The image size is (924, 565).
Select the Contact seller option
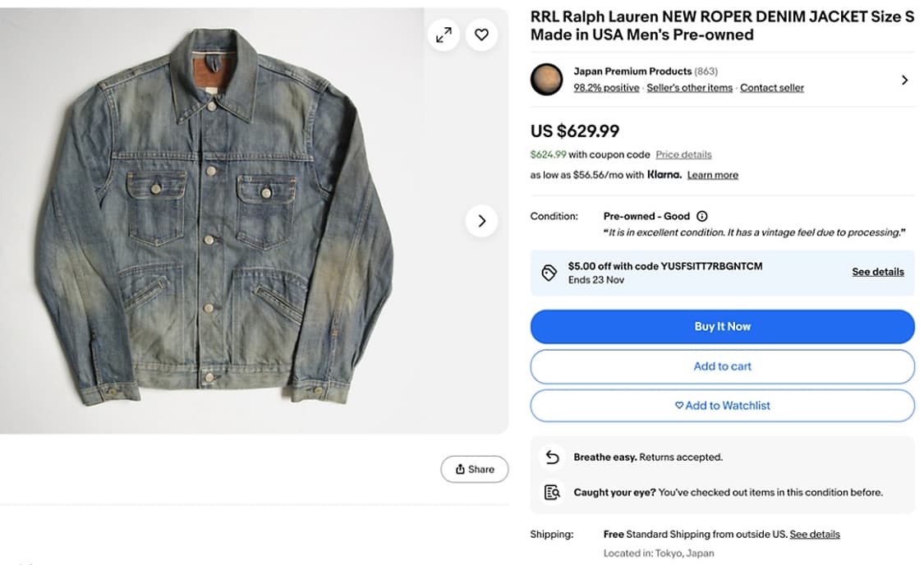pyautogui.click(x=771, y=87)
